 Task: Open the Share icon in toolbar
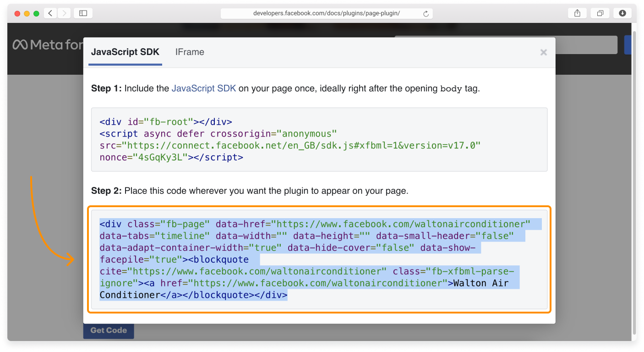pos(577,13)
